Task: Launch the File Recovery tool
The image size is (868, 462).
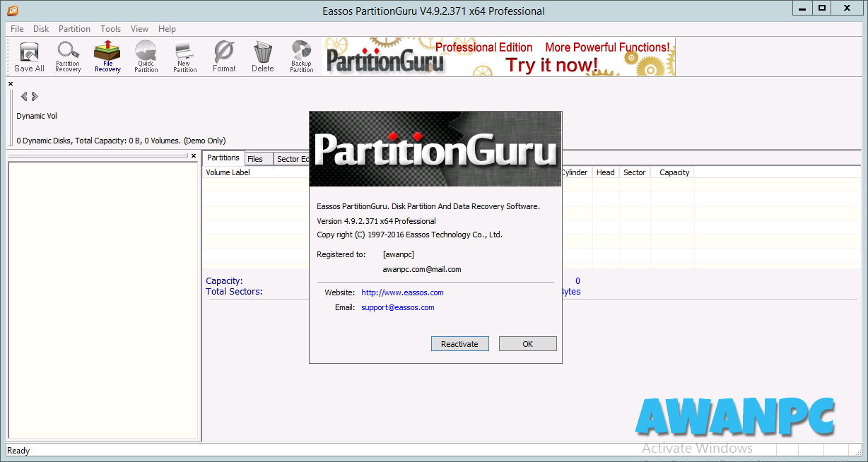Action: (x=107, y=57)
